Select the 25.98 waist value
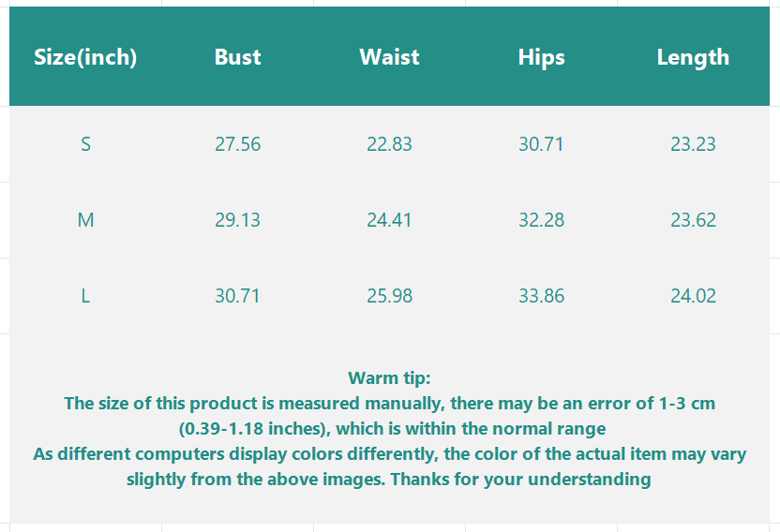Viewport: 780px width, 532px height. coord(389,296)
